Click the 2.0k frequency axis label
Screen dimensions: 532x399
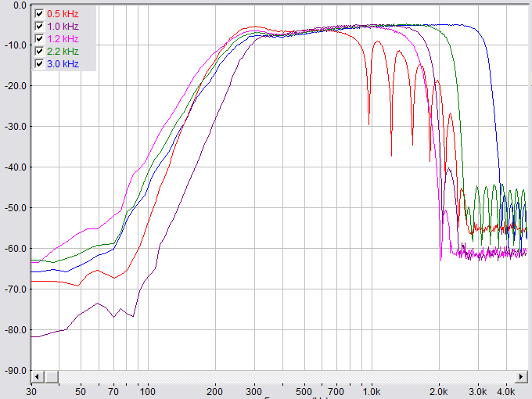coord(439,390)
